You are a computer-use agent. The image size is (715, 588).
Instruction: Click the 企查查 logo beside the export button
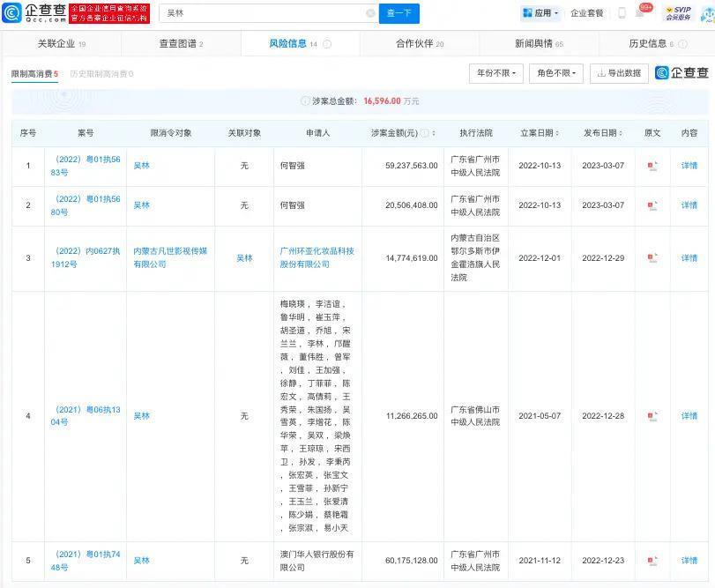(676, 73)
